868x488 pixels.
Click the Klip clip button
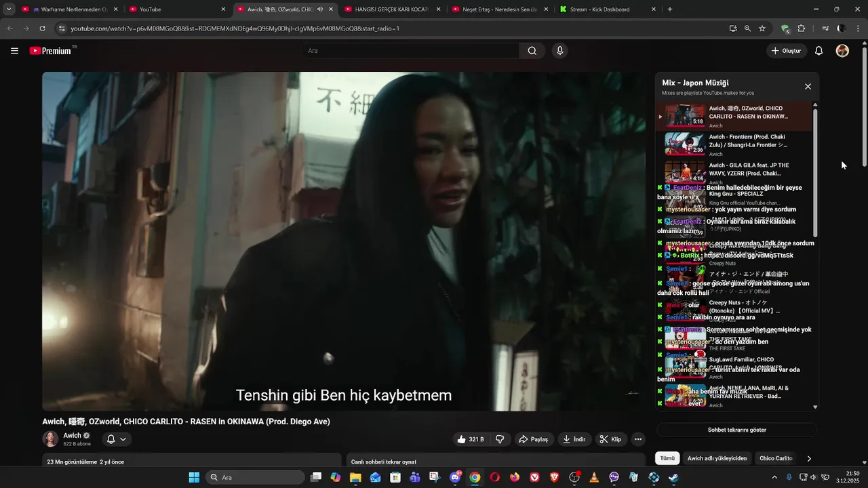(x=610, y=439)
